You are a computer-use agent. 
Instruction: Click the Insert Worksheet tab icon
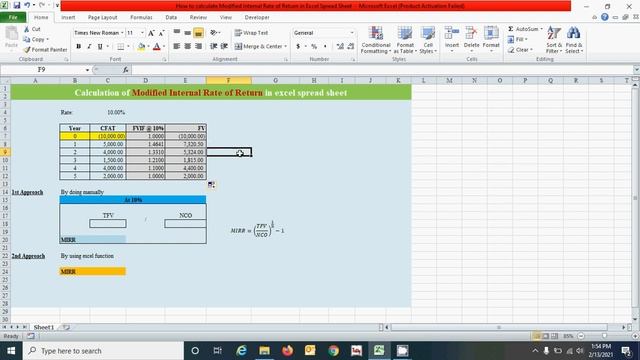[x=66, y=327]
